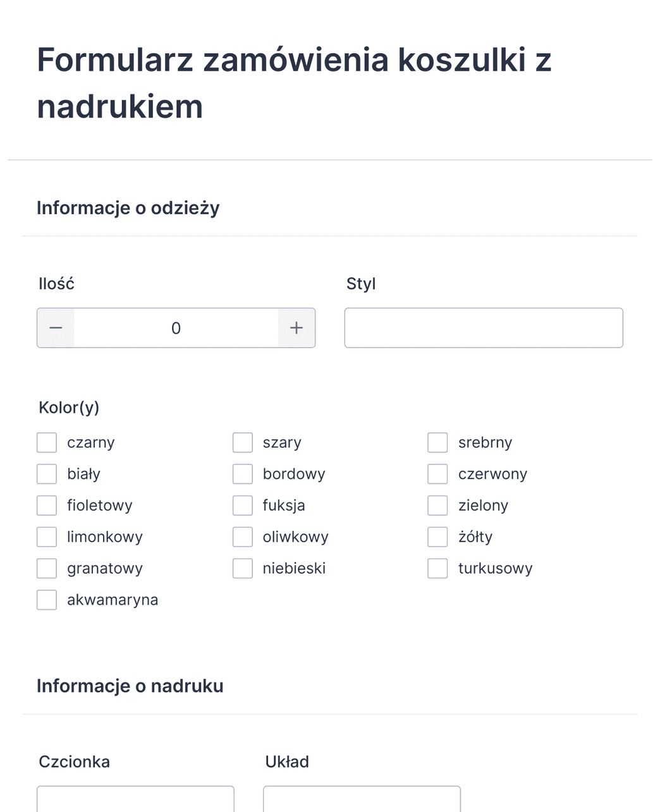The height and width of the screenshot is (812, 660).
Task: Check the srebrny color checkbox
Action: click(437, 442)
